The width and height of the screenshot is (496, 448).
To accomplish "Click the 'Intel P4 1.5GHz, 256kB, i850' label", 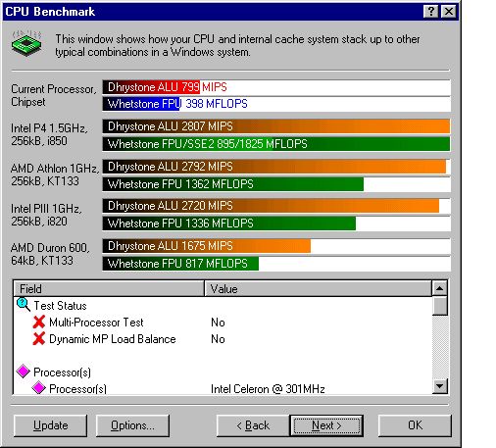I will [x=49, y=134].
